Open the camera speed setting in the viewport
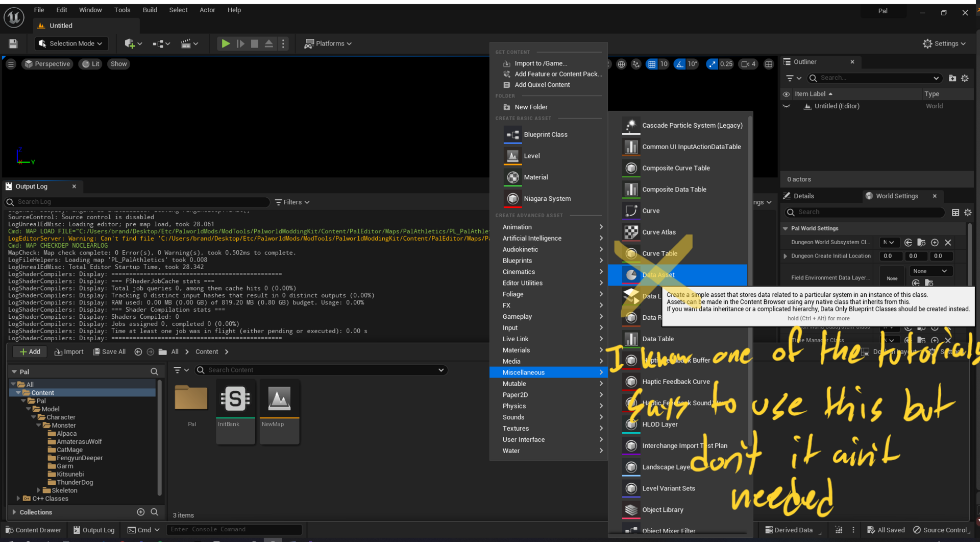This screenshot has height=542, width=980. coord(748,64)
